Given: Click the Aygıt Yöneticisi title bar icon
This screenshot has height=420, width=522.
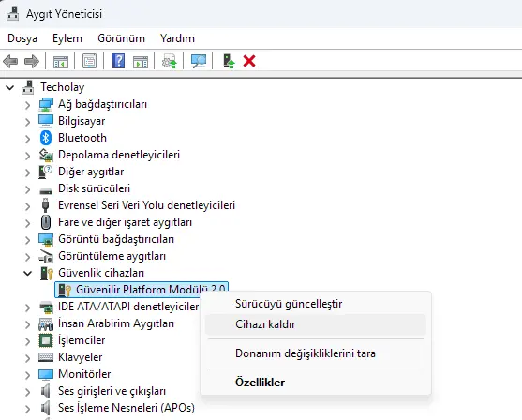Looking at the screenshot, I should click(12, 13).
